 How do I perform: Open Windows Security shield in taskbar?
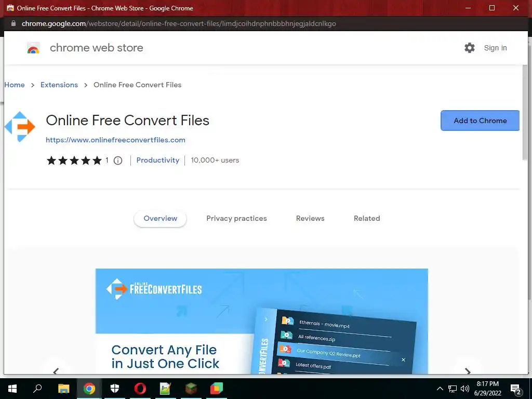coord(115,389)
